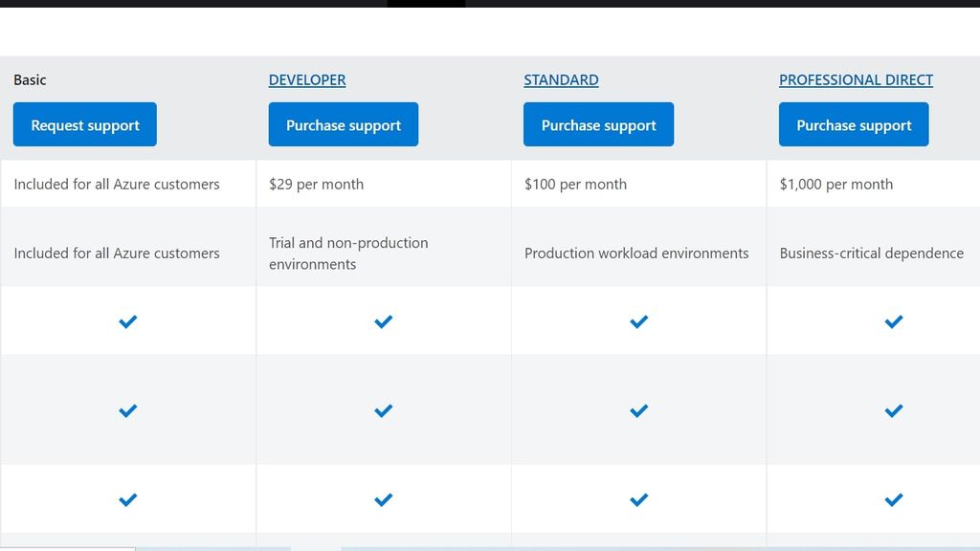Click the DEVELOPER checkmark in the last row
The width and height of the screenshot is (980, 551).
pyautogui.click(x=383, y=498)
